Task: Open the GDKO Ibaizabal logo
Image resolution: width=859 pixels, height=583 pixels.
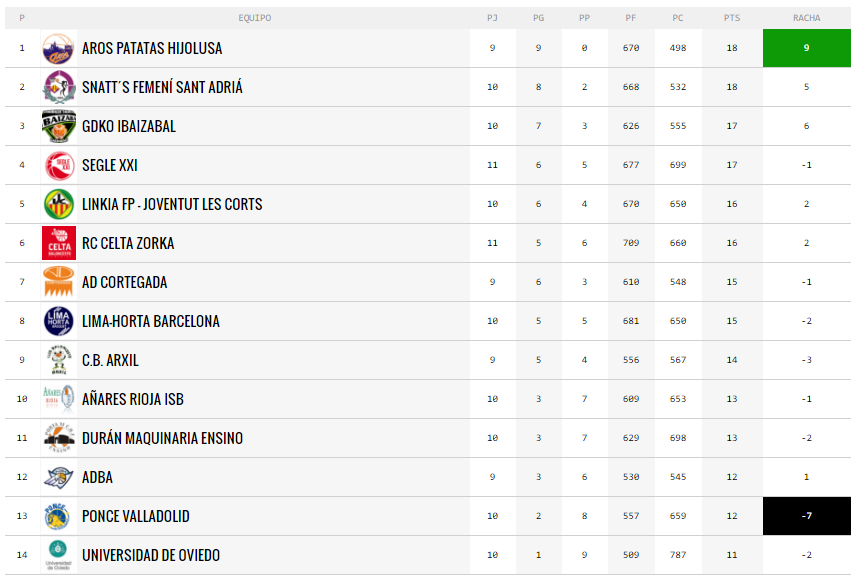Action: tap(59, 126)
